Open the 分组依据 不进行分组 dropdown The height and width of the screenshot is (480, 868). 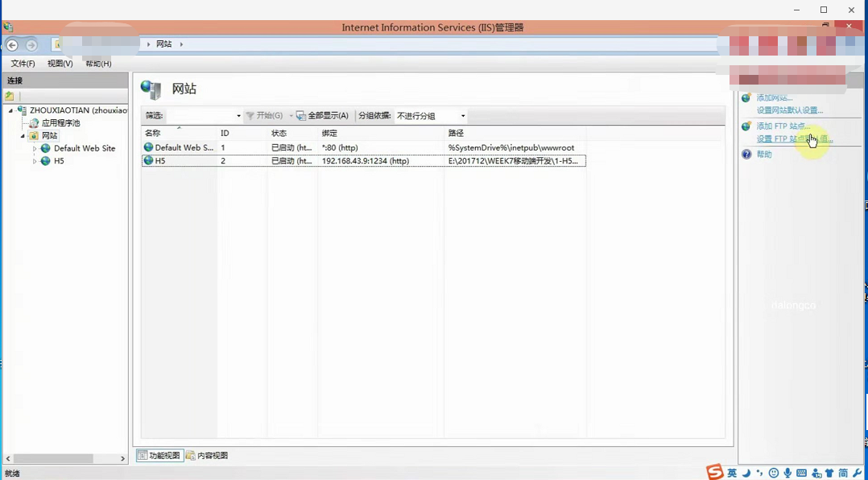click(x=431, y=116)
